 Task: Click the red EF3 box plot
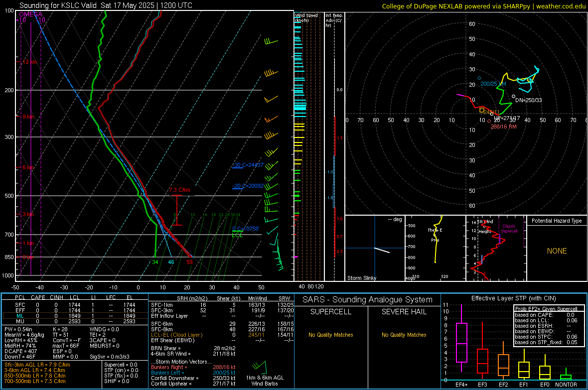482,351
